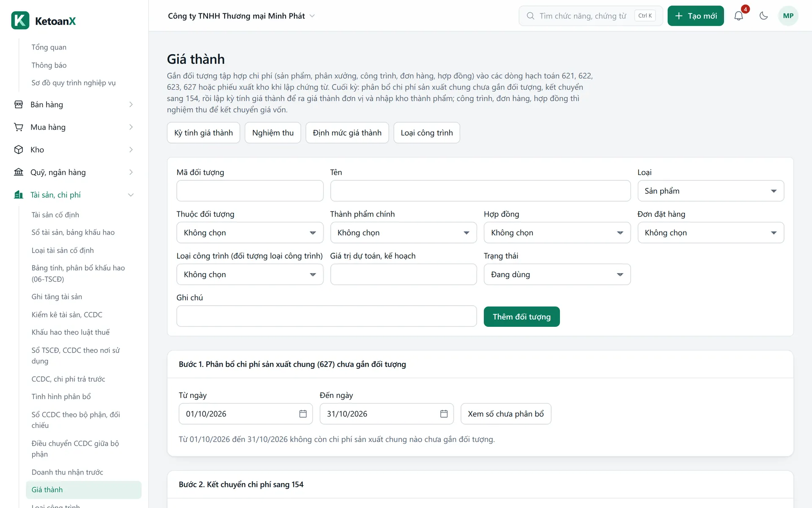Switch to Định mức giá thành tab

pos(347,133)
